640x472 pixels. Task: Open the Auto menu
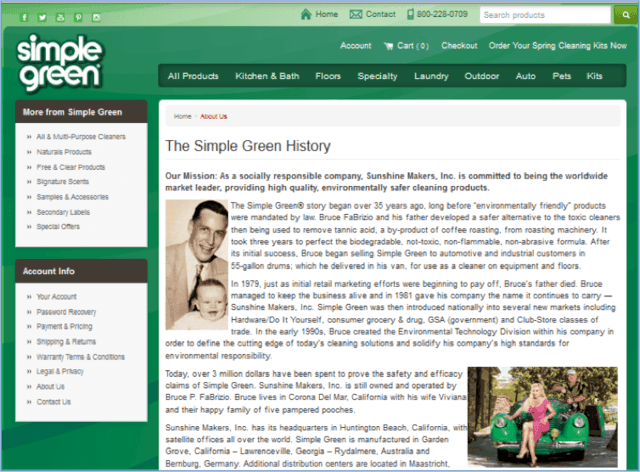click(526, 76)
